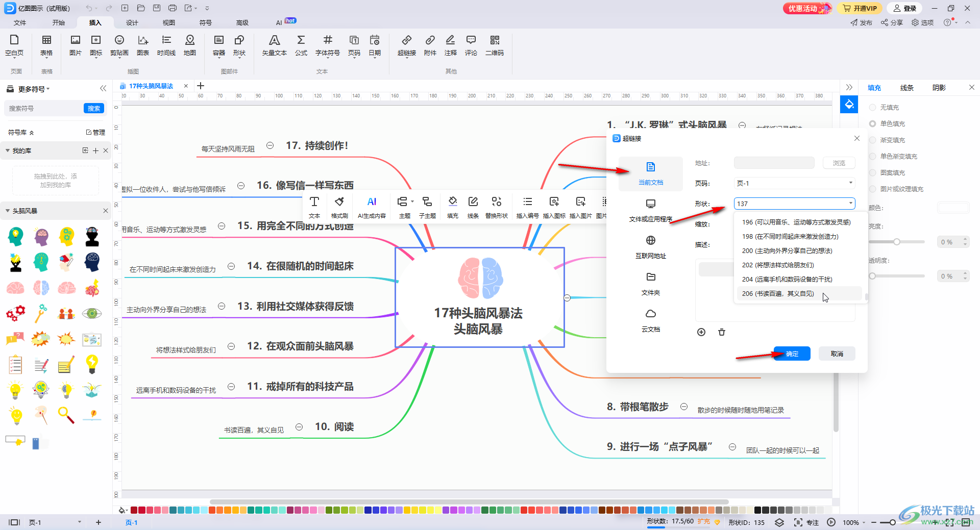Insert a chart (图表)
The height and width of the screenshot is (530, 980).
143,45
